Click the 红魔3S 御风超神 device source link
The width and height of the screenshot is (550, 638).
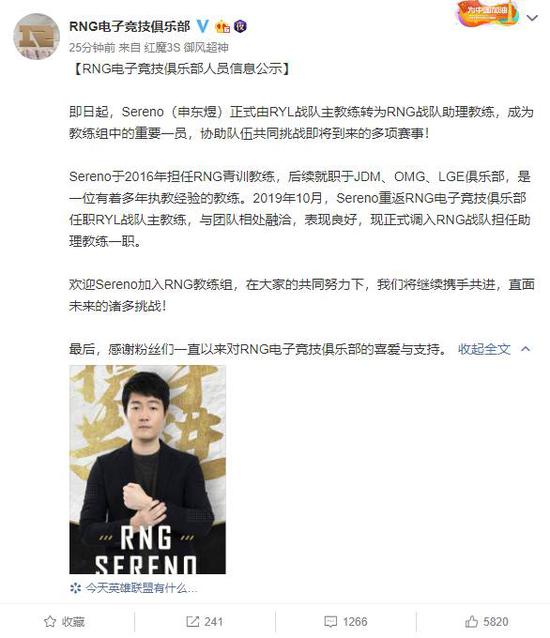click(186, 48)
